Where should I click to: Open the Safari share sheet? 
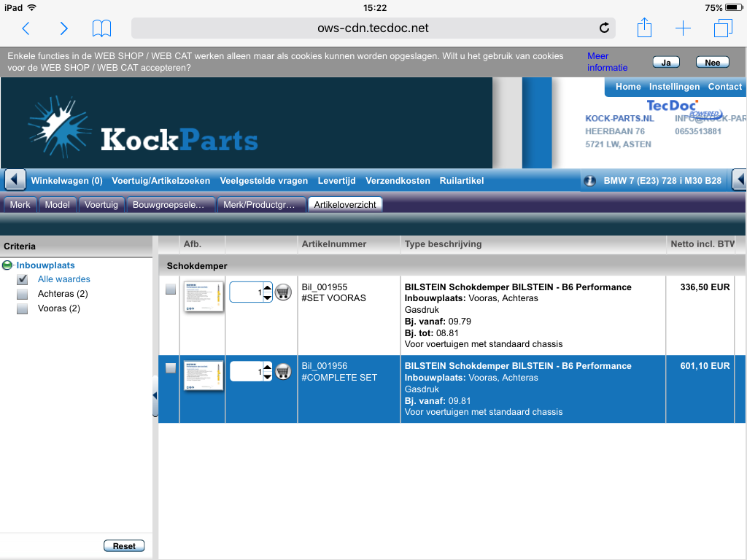click(x=645, y=28)
